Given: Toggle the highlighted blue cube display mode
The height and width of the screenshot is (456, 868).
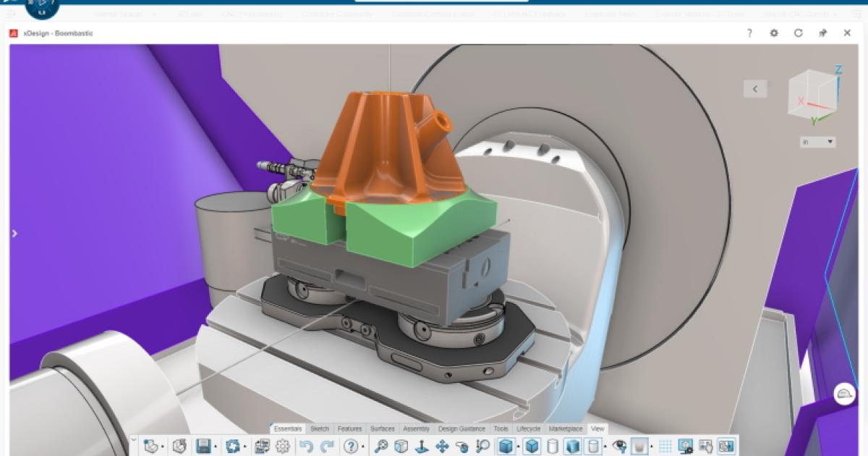Looking at the screenshot, I should (572, 447).
